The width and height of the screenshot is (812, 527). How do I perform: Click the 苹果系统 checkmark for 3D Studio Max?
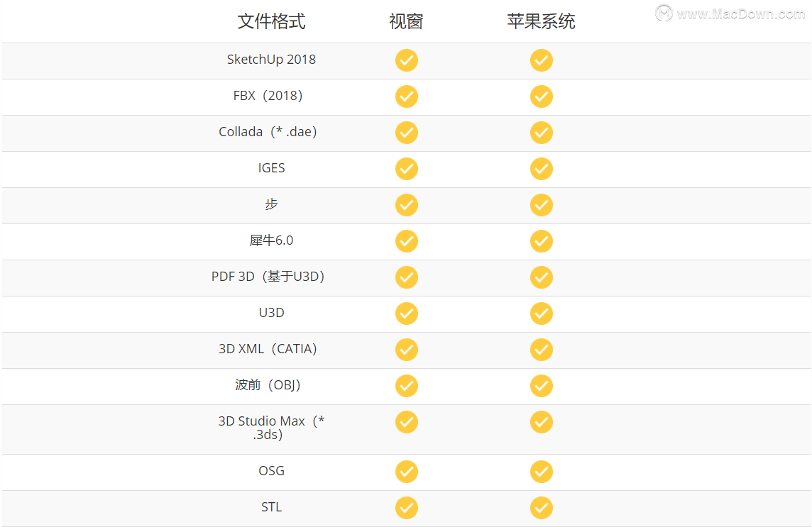541,423
